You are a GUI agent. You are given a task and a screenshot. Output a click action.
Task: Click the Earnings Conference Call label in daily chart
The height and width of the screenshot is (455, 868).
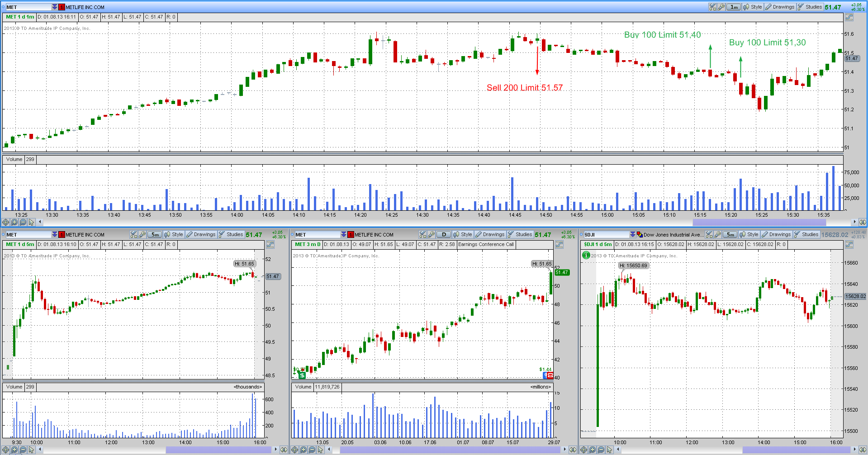(486, 245)
